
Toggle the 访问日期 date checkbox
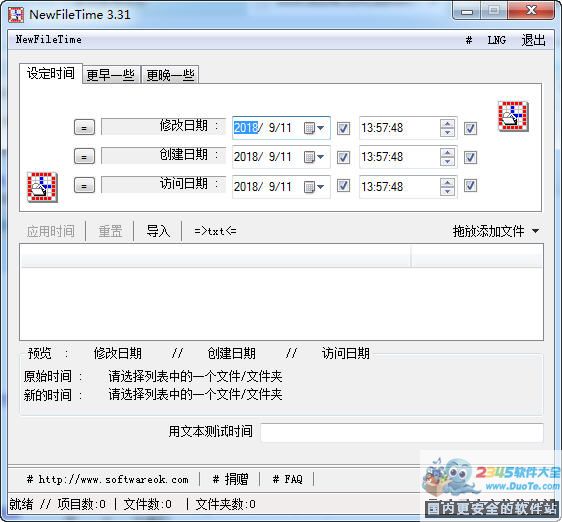(343, 186)
